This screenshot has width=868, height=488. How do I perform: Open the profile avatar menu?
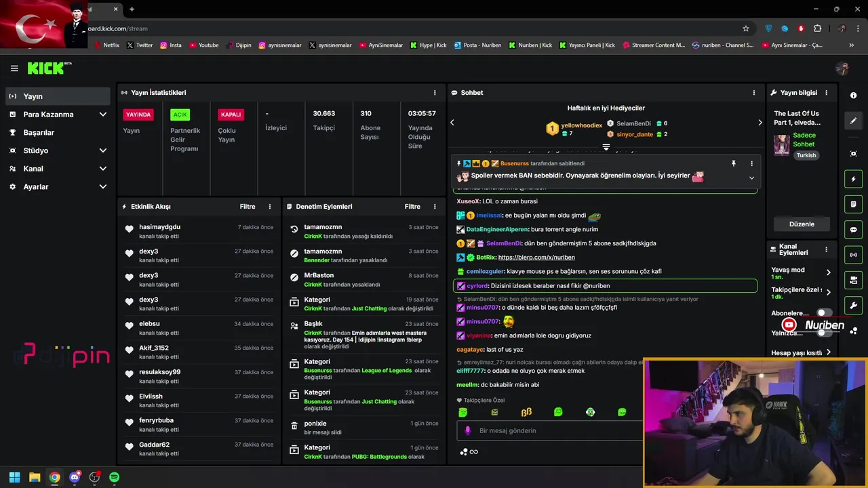842,68
